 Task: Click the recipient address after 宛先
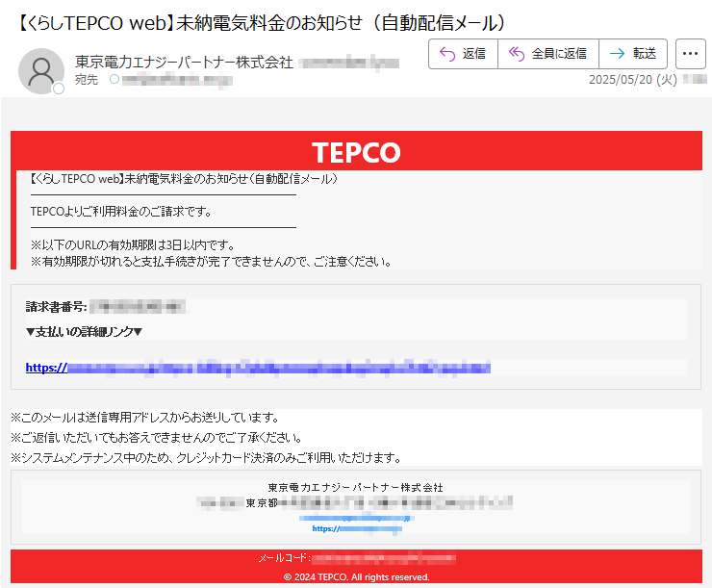177,81
